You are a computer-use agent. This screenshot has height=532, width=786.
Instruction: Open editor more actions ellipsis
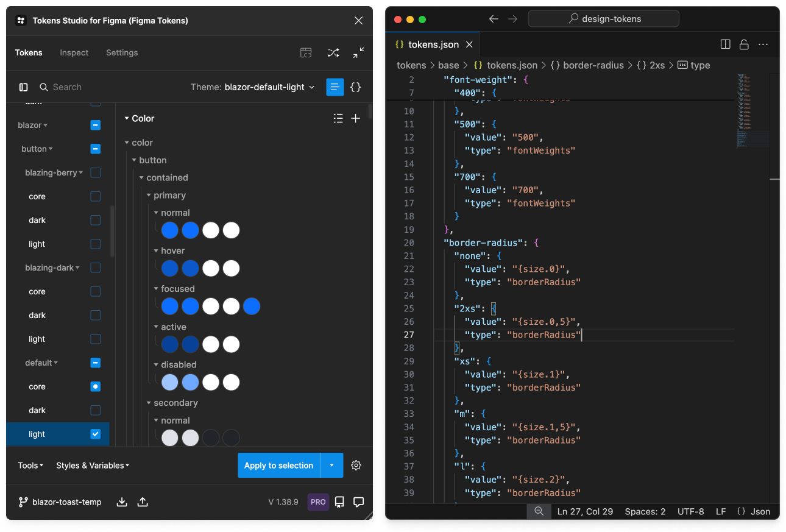coord(763,44)
